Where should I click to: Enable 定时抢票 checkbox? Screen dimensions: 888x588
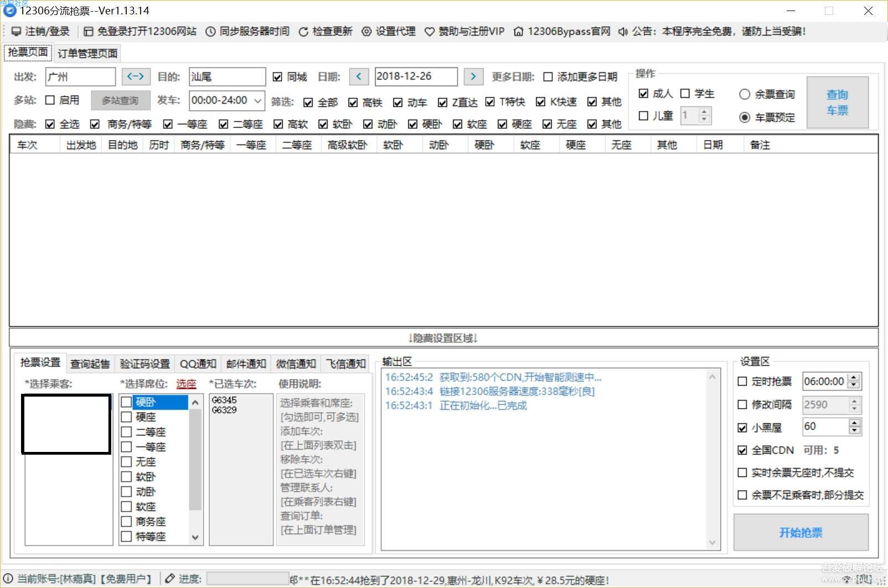tap(742, 381)
